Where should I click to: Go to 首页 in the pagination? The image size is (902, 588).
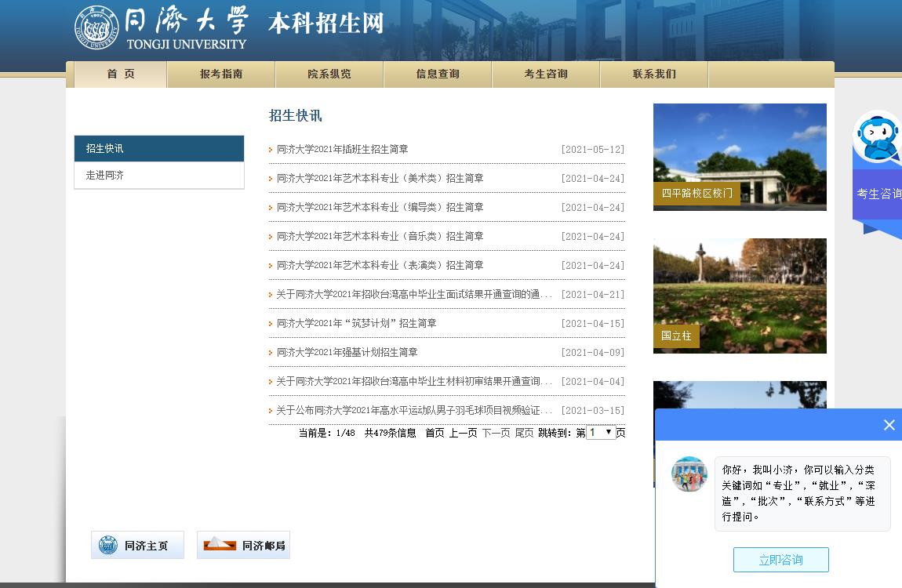tap(435, 433)
